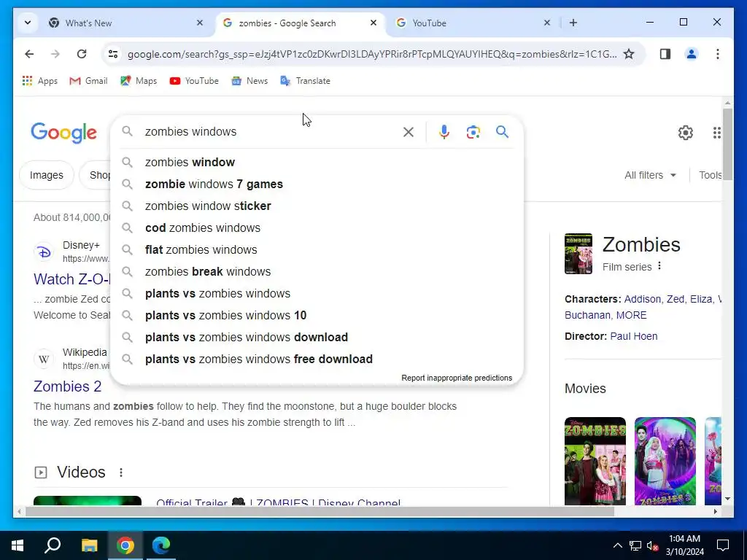Choose suggestion 'cod zombies windows'

pos(317,228)
